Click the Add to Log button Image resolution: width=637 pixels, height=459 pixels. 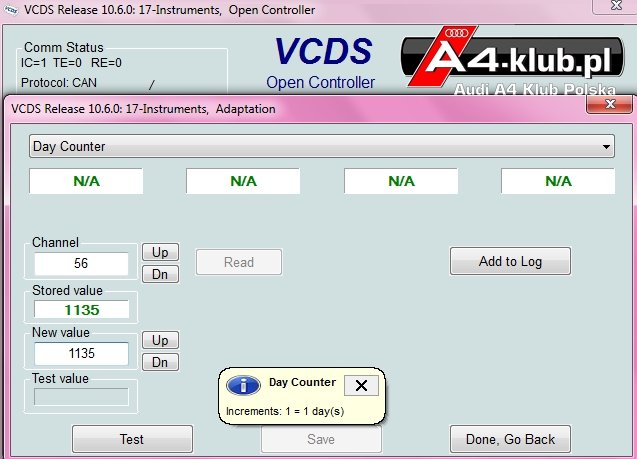[510, 261]
